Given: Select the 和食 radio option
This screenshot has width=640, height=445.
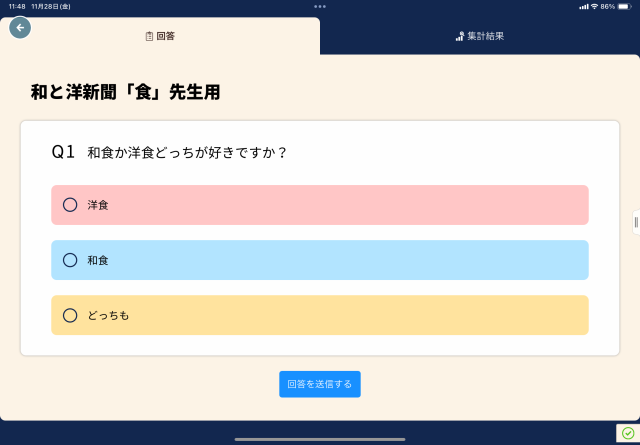Looking at the screenshot, I should pos(70,260).
